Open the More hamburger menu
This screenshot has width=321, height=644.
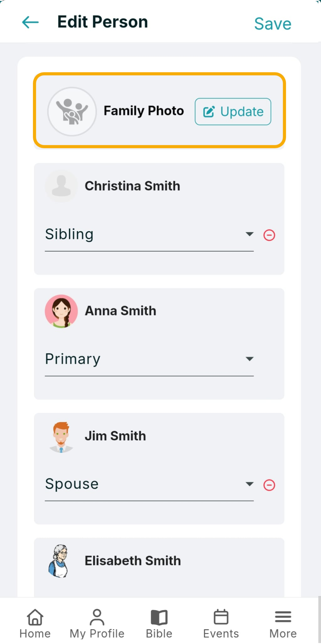(283, 617)
